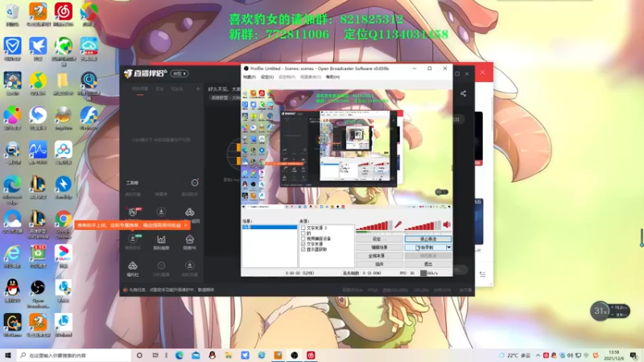
Task: Click the taskbar search input box
Action: click(74, 356)
